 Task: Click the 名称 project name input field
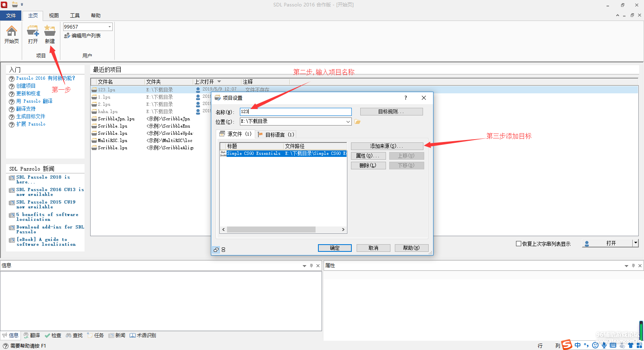[x=296, y=112]
